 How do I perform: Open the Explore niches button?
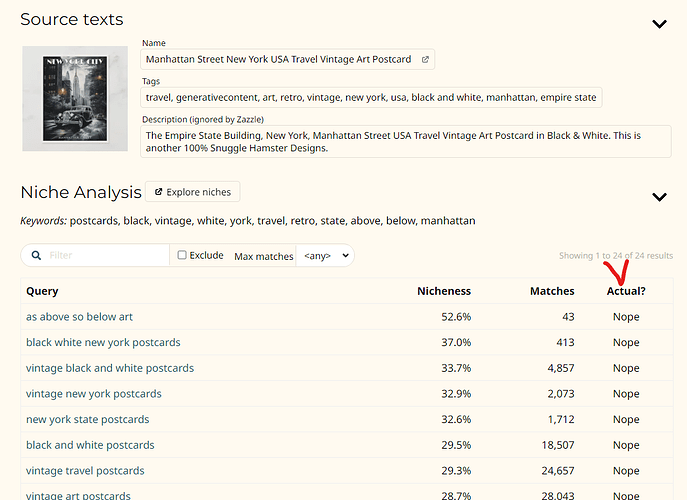coord(192,192)
